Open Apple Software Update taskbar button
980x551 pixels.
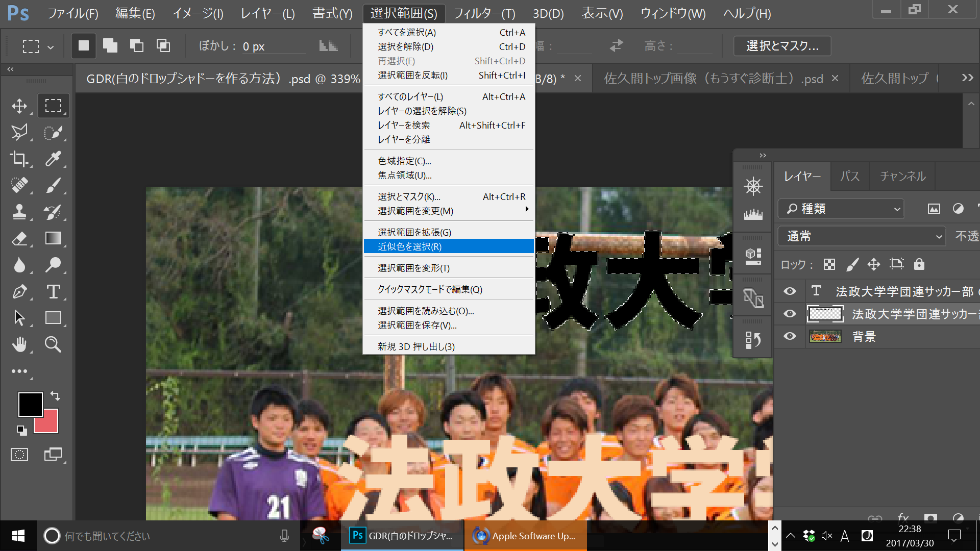pyautogui.click(x=525, y=536)
